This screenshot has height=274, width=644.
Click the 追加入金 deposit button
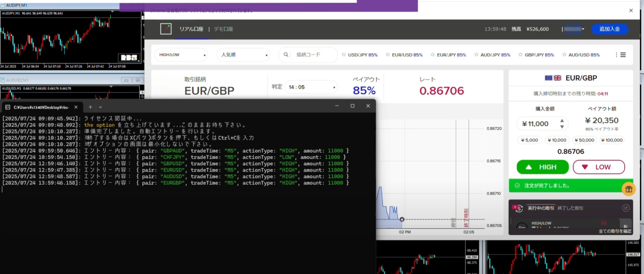[609, 29]
